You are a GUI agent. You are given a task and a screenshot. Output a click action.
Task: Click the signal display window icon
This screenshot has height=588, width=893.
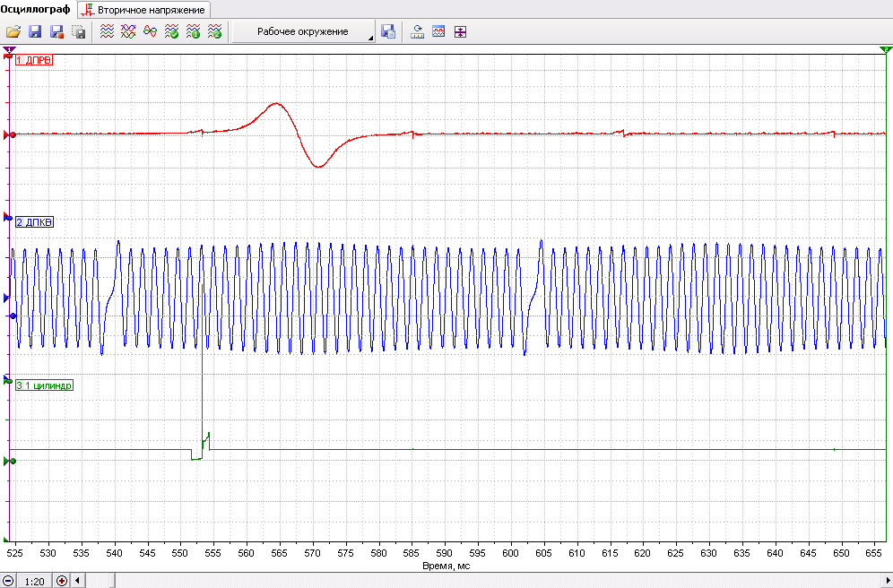(438, 32)
